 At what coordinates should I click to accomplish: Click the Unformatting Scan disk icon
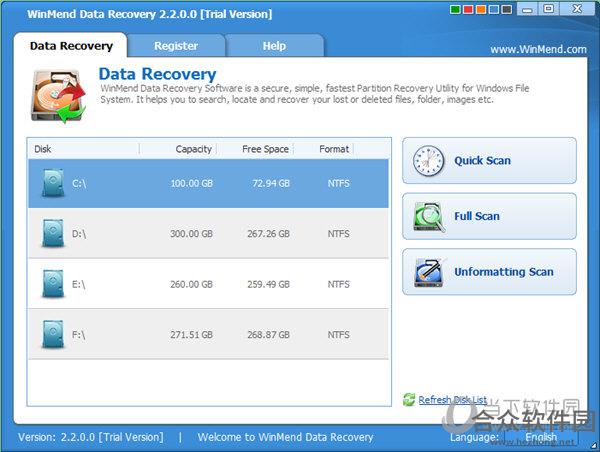[x=429, y=273]
